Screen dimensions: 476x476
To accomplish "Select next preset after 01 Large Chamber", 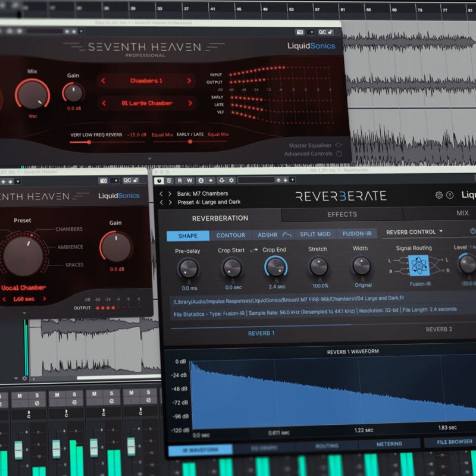I will pyautogui.click(x=190, y=103).
